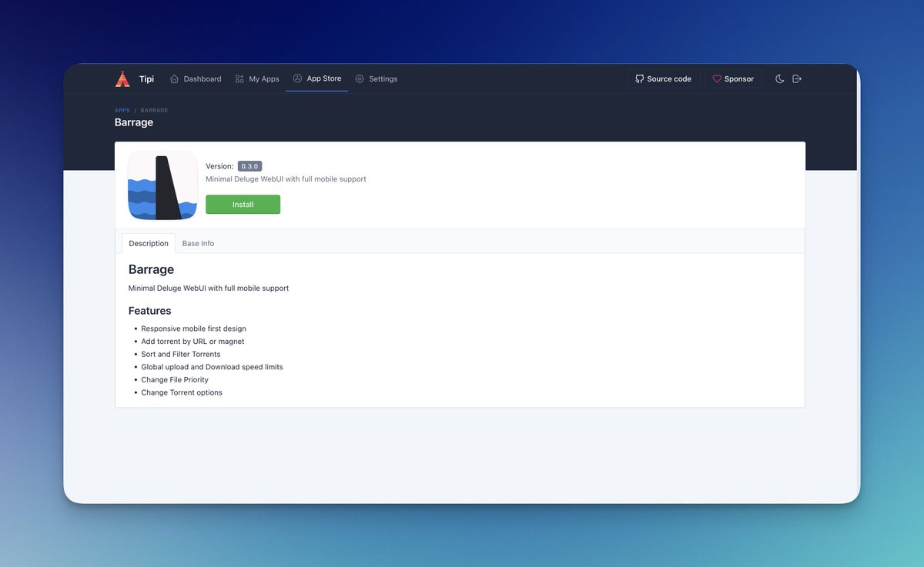Click the Barrage app logo image
The height and width of the screenshot is (567, 924).
pyautogui.click(x=162, y=185)
